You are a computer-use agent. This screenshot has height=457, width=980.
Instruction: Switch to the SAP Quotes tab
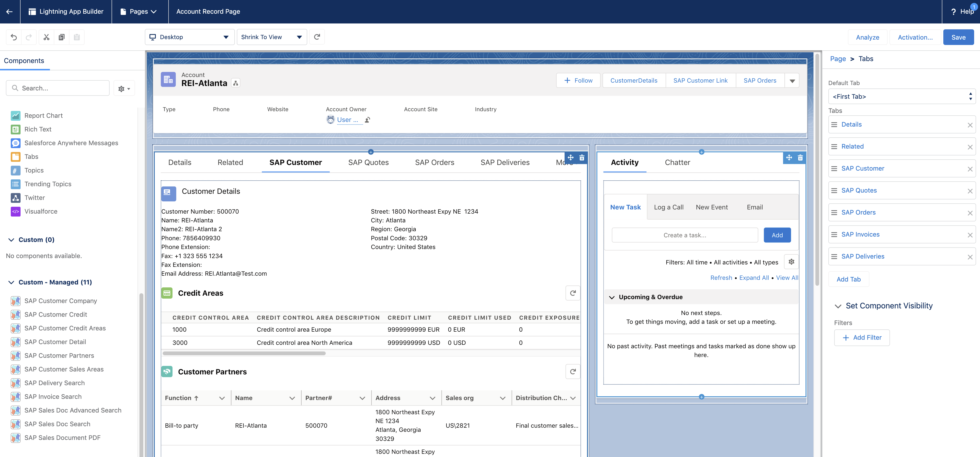(x=368, y=162)
